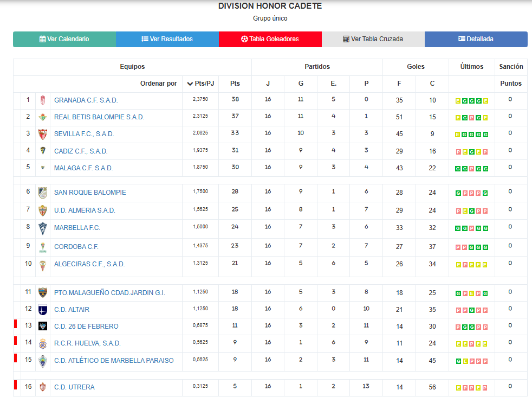
Task: Open the Tabla Goleadores button
Action: click(270, 39)
